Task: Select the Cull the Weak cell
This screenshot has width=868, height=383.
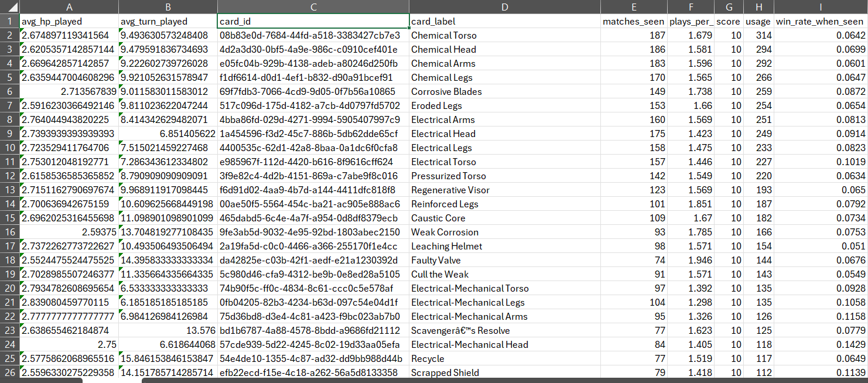Action: point(505,274)
